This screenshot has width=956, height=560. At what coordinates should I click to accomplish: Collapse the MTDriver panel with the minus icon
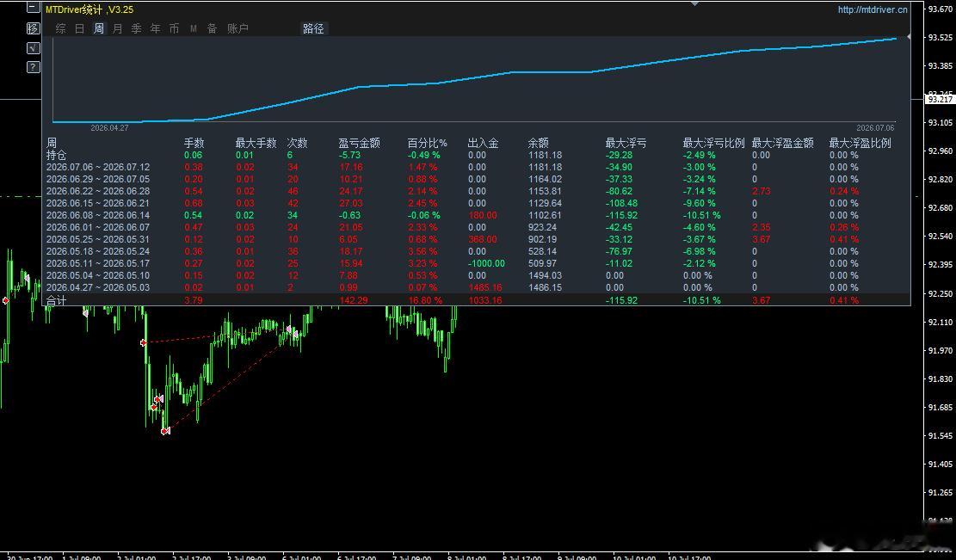(33, 8)
